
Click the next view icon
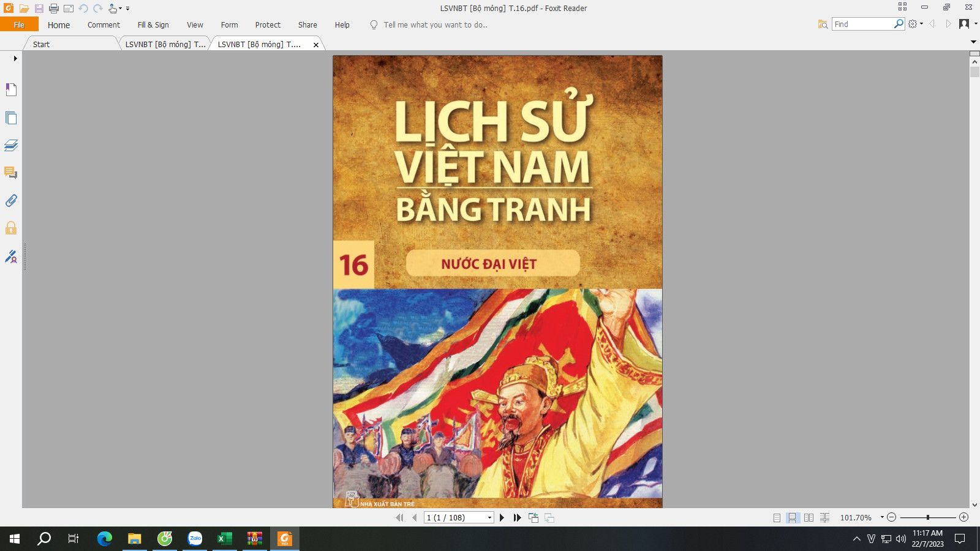click(549, 518)
